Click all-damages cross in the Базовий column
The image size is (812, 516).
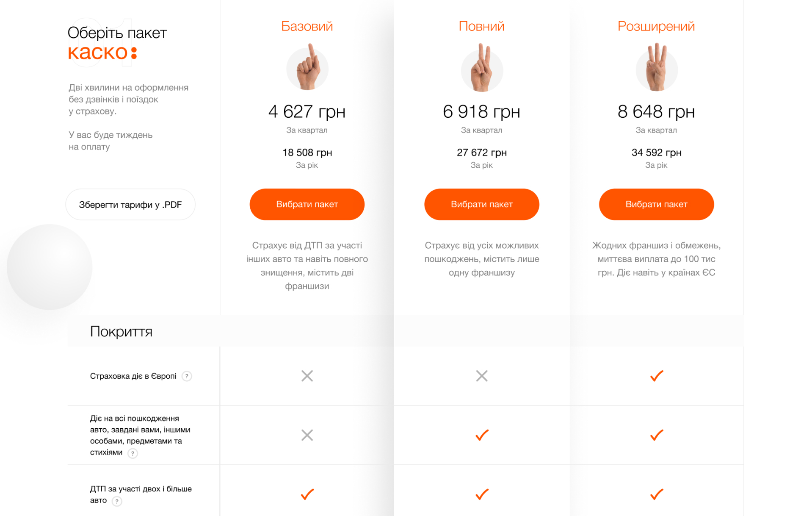(307, 435)
